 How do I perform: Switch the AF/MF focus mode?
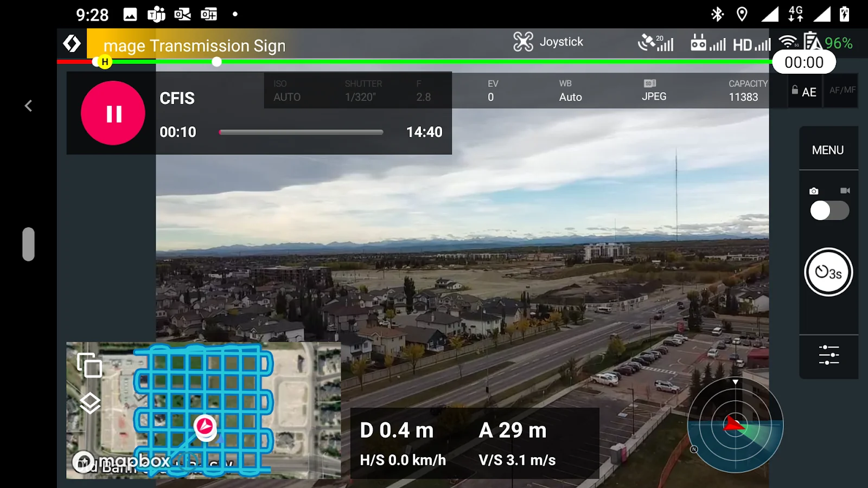click(842, 91)
